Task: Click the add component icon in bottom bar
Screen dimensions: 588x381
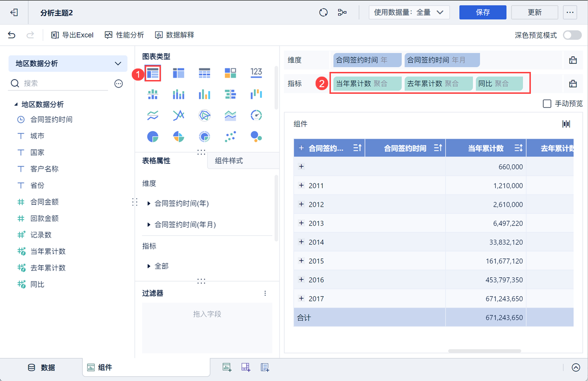Action: 227,367
